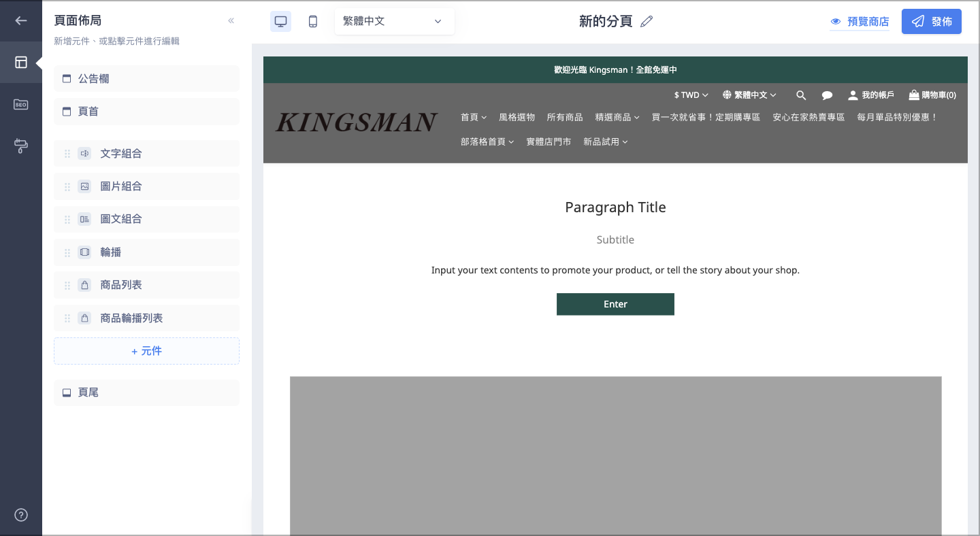The image size is (980, 536).
Task: Select the 公告欄 section
Action: coord(146,78)
